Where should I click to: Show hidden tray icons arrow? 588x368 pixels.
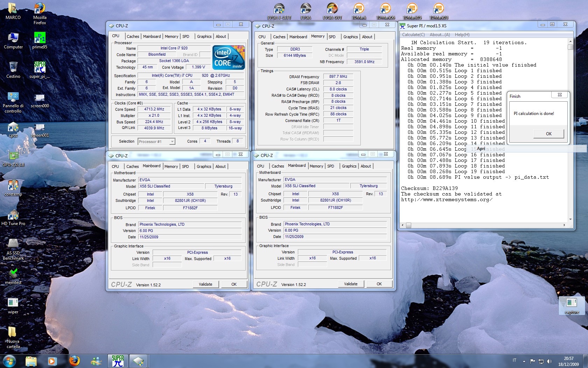524,361
